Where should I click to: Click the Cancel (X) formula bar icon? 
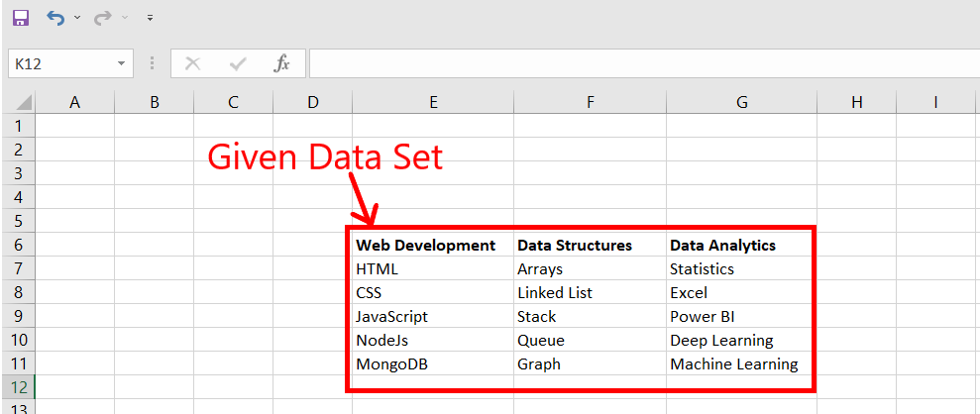pyautogui.click(x=192, y=63)
